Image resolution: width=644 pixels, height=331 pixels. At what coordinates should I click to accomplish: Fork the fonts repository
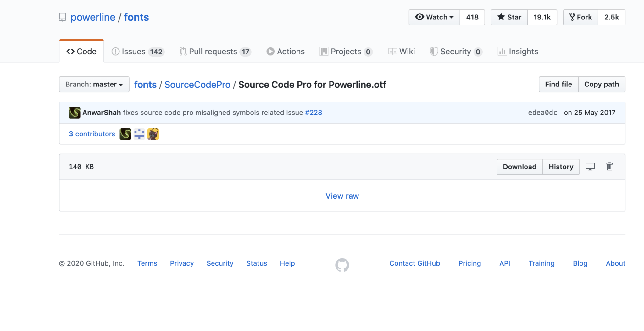pos(580,17)
